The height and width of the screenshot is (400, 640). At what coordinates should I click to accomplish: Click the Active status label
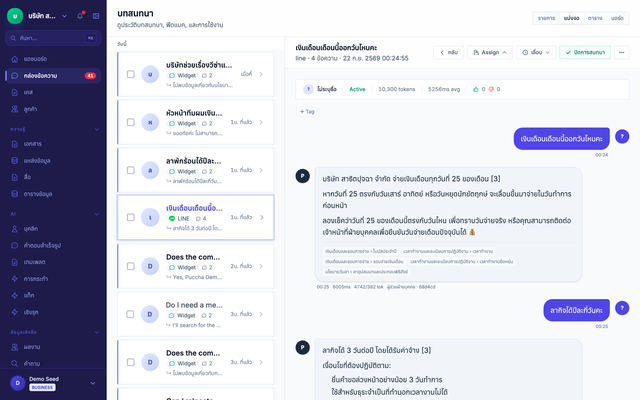click(357, 89)
